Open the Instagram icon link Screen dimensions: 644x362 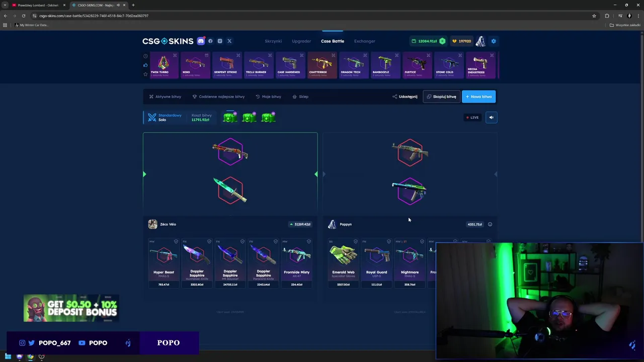(x=220, y=41)
